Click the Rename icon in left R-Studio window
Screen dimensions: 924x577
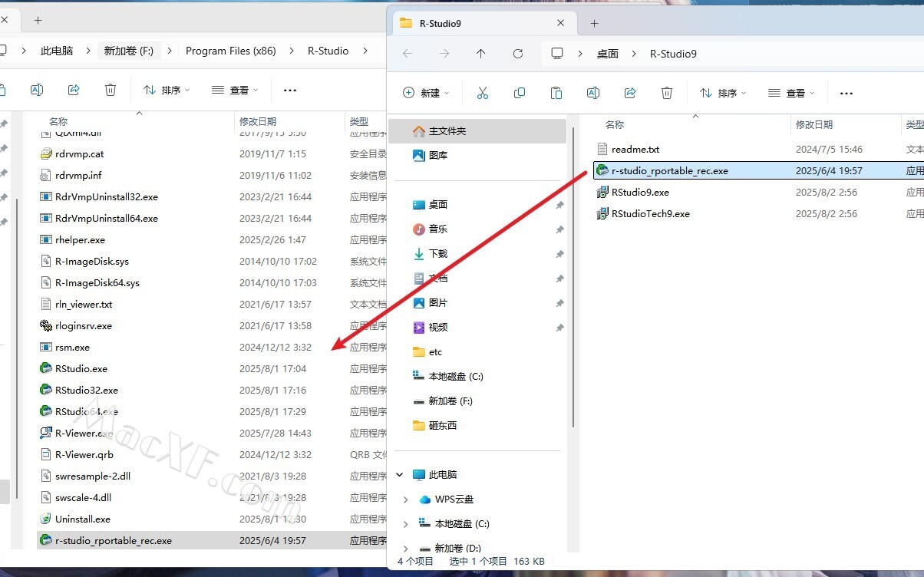point(37,90)
